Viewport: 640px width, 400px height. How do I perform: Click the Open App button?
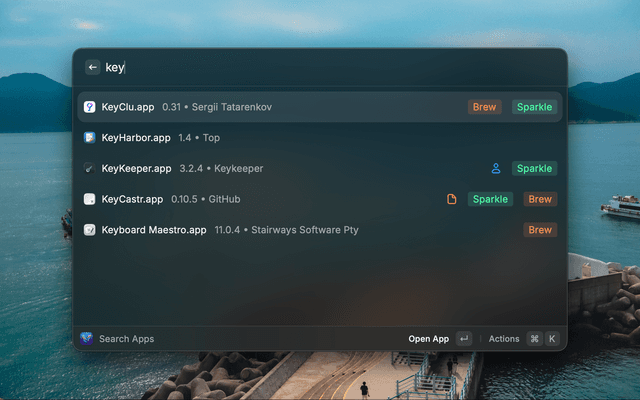429,339
